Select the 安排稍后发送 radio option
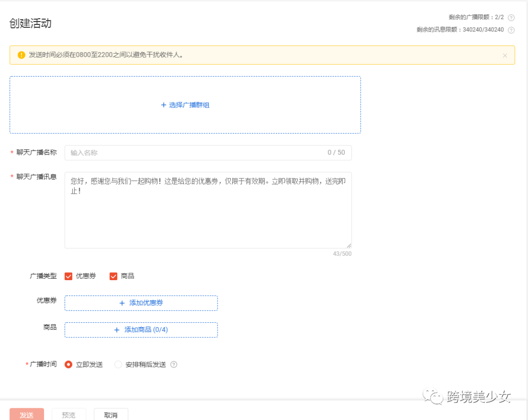Screen dimensions: 528x420 (117, 364)
